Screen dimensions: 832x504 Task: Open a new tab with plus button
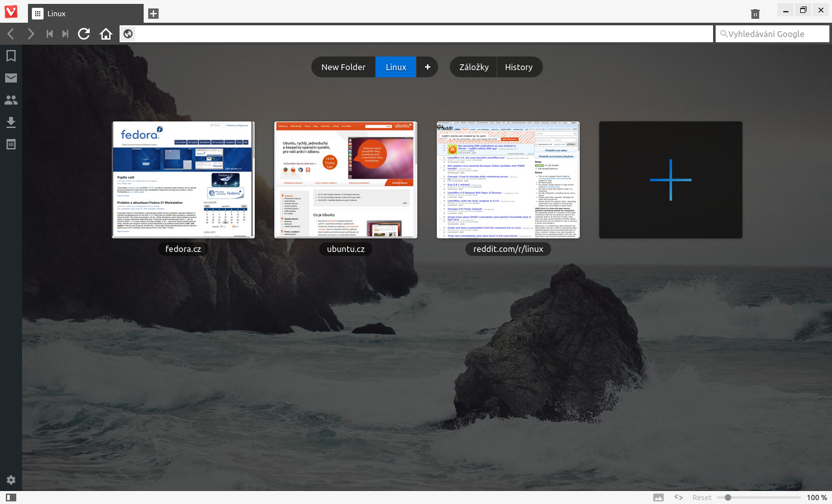pos(153,13)
